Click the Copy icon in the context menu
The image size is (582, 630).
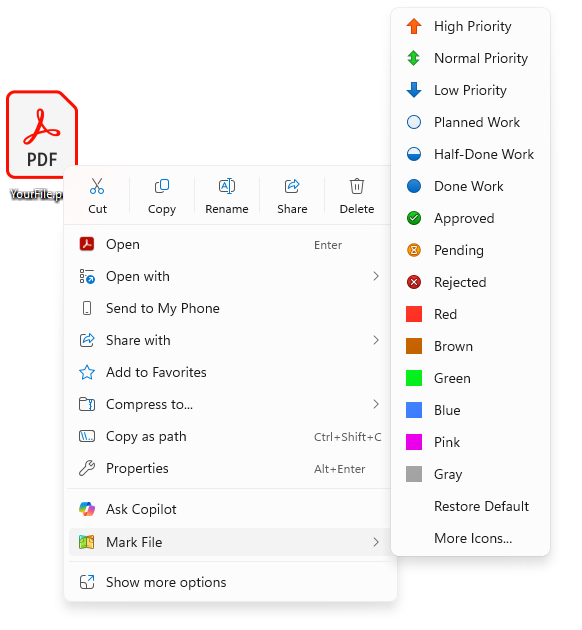(x=162, y=186)
